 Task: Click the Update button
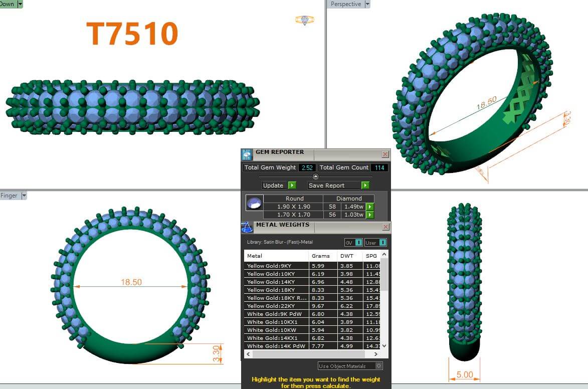coord(273,185)
